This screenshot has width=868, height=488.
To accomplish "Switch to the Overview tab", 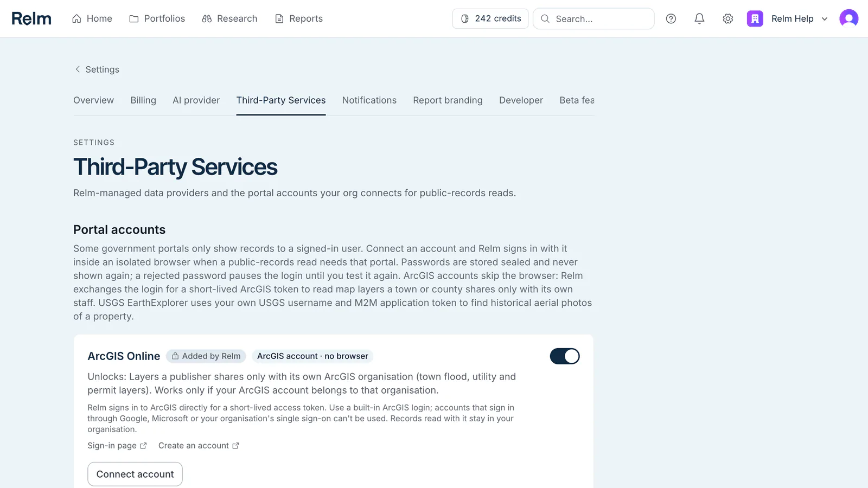I will (x=94, y=100).
